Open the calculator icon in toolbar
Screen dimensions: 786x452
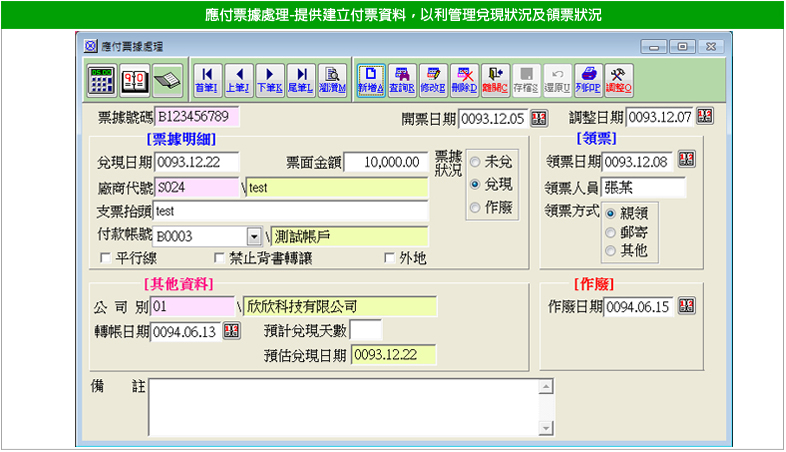click(x=101, y=79)
